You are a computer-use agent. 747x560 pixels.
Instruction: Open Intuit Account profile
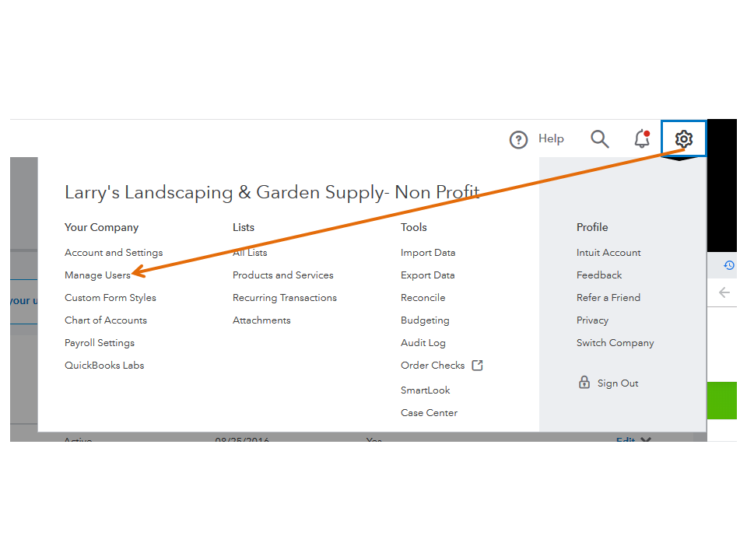[x=608, y=253]
